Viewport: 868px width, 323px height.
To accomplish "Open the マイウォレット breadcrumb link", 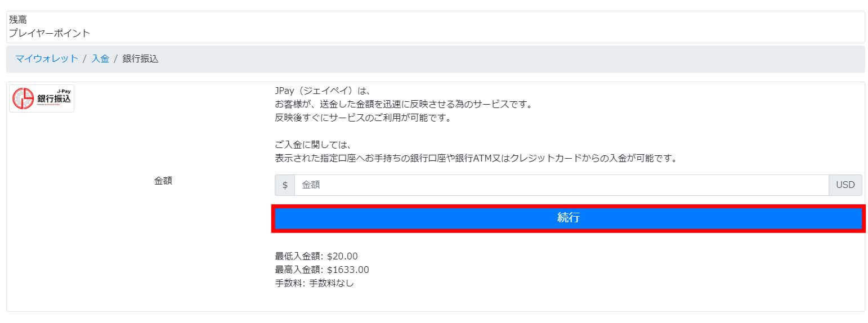I will pyautogui.click(x=47, y=59).
